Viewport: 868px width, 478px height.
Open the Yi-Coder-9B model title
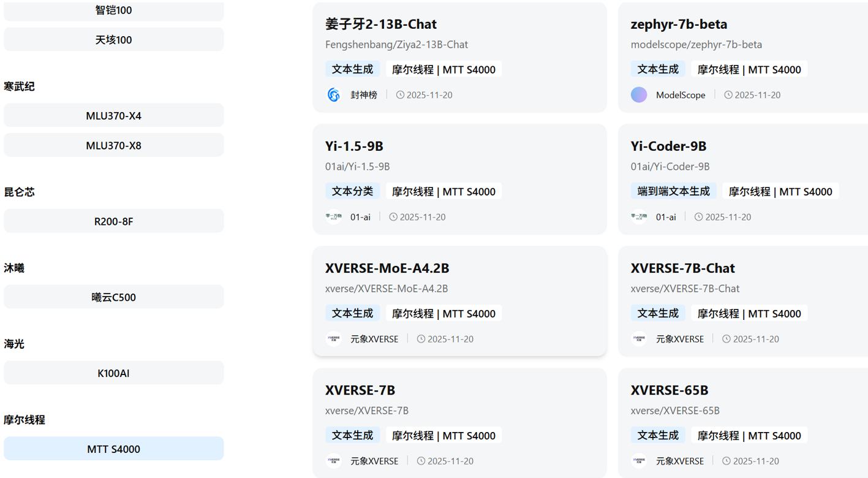click(668, 146)
